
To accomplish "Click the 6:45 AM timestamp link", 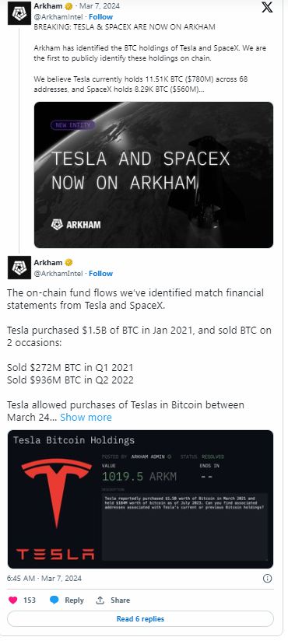I will [44, 579].
